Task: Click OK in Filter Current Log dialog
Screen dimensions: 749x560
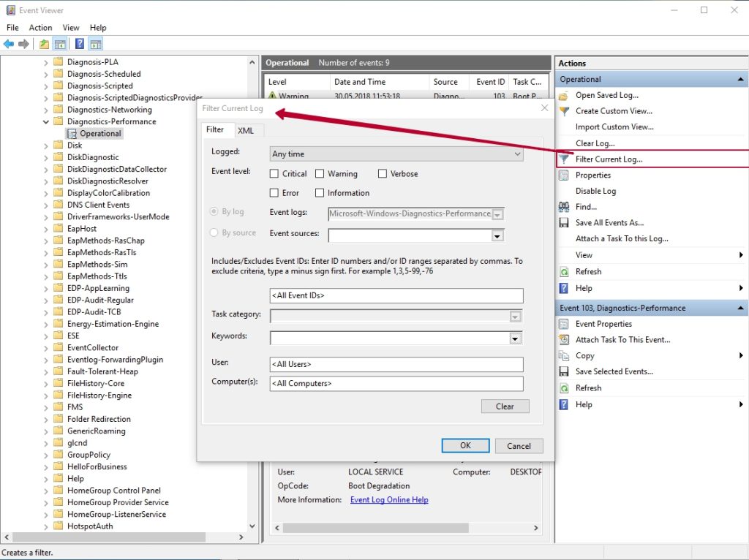Action: 465,445
